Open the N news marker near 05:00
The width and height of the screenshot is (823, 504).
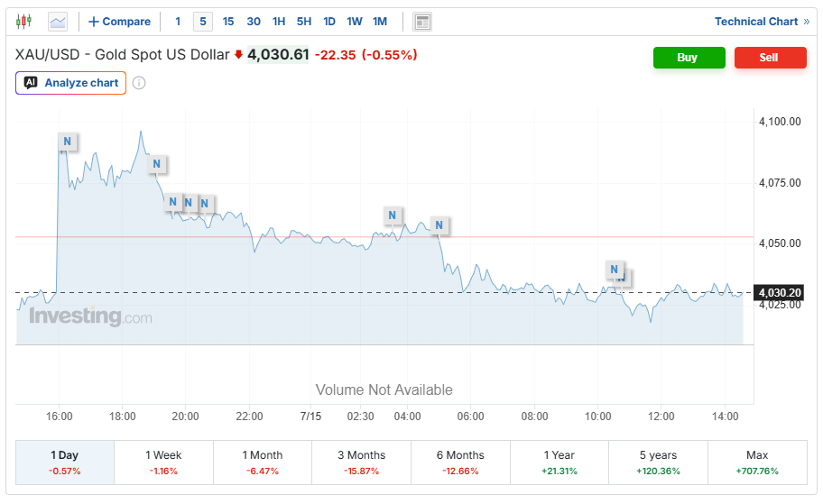(x=439, y=225)
